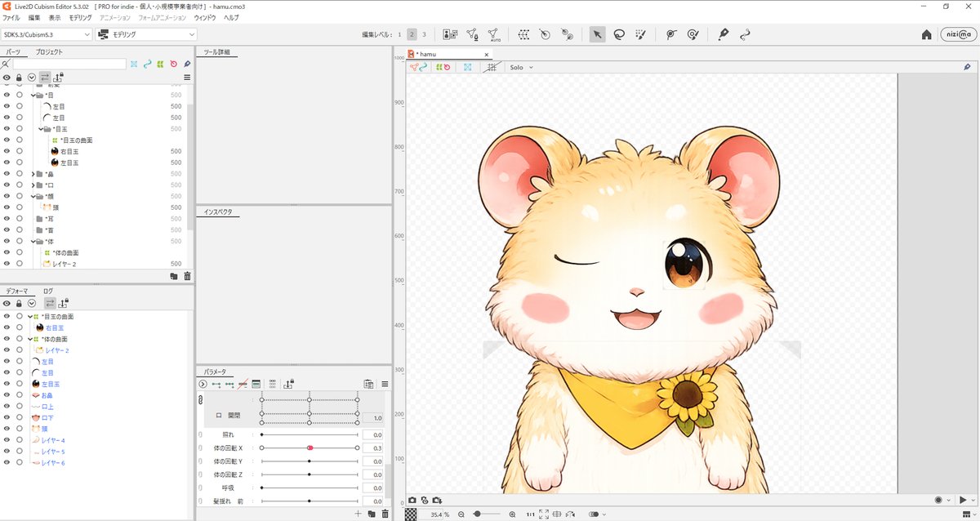This screenshot has width=980, height=521.
Task: Click the camera snapshot icon below canvas
Action: (412, 500)
